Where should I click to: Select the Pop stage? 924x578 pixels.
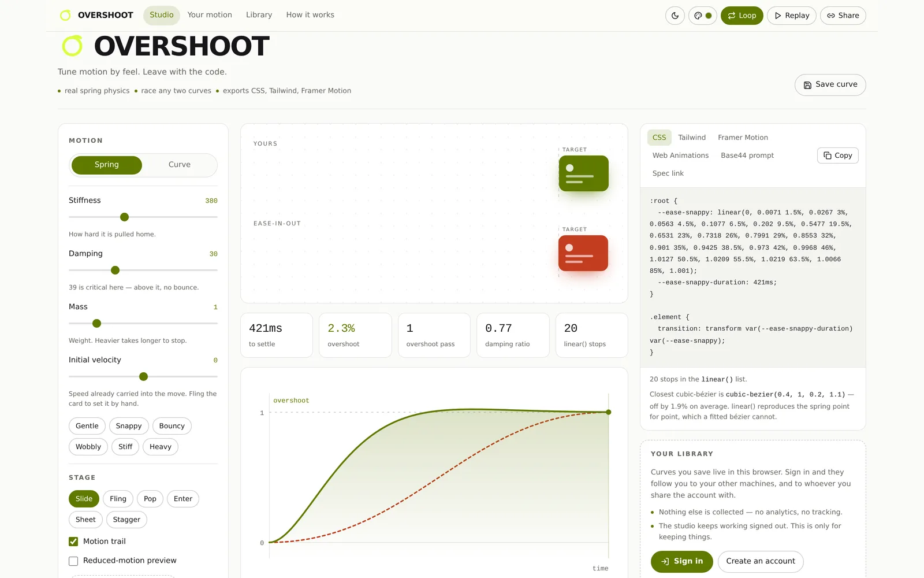pos(150,499)
